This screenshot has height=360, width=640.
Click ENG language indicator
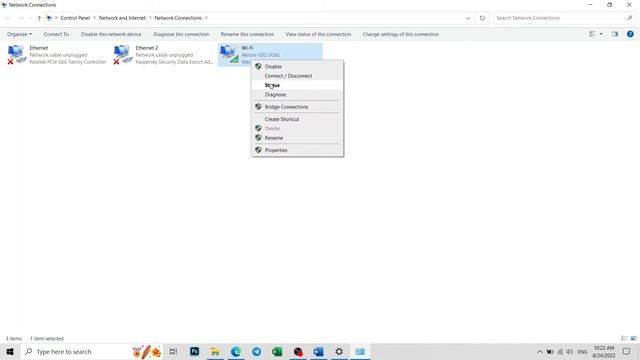tap(582, 352)
